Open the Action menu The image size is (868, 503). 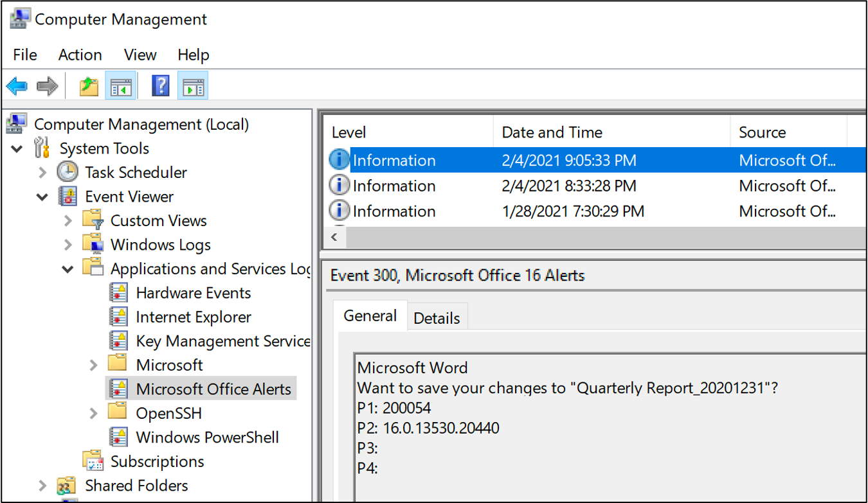point(79,55)
